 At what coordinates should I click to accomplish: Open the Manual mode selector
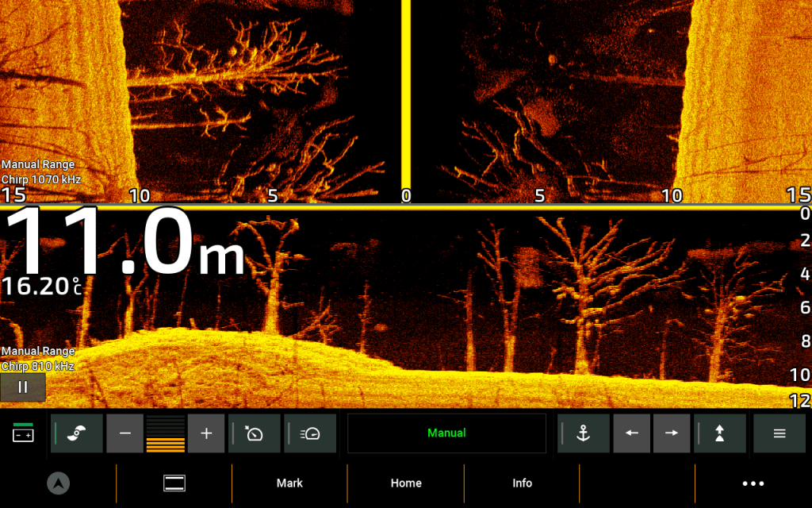446,433
